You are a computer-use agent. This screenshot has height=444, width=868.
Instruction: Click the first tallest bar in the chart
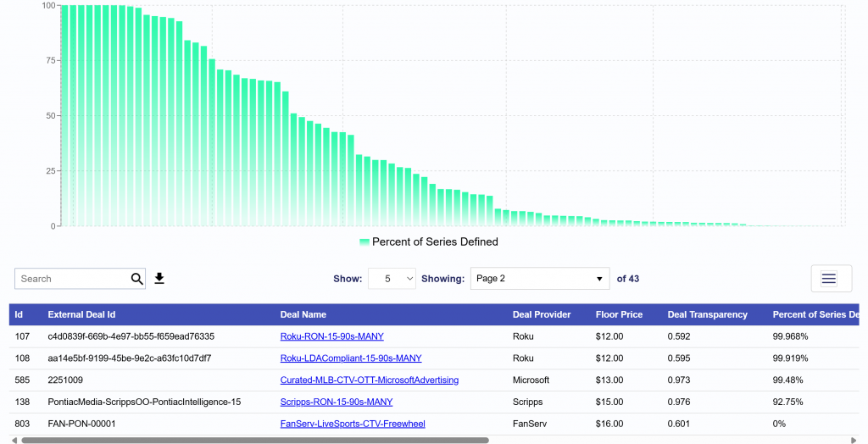tap(64, 115)
